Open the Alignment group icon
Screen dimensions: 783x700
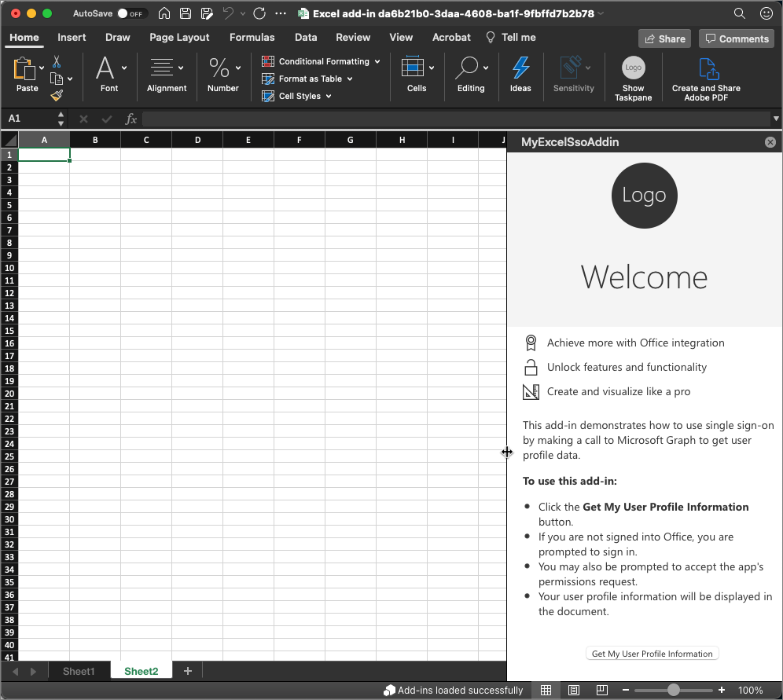[161, 68]
